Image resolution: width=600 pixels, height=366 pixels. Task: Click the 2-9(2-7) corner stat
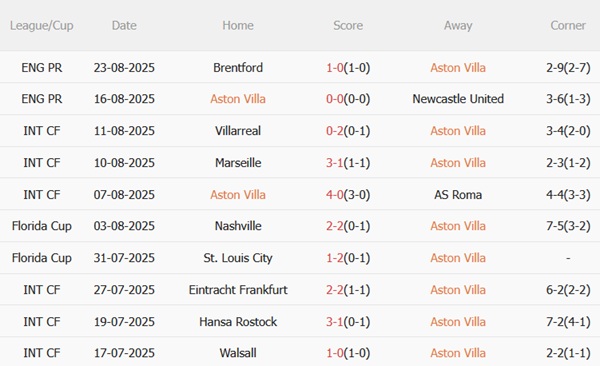(x=568, y=68)
